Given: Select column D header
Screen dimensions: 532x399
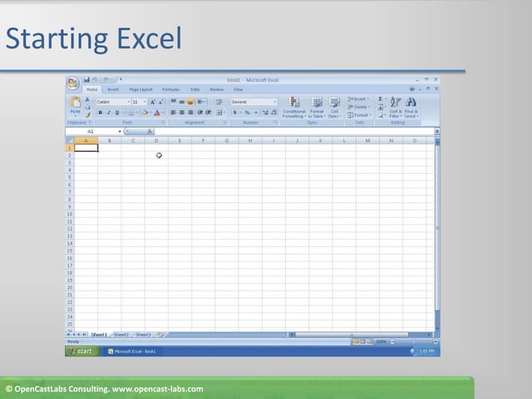Looking at the screenshot, I should [156, 140].
